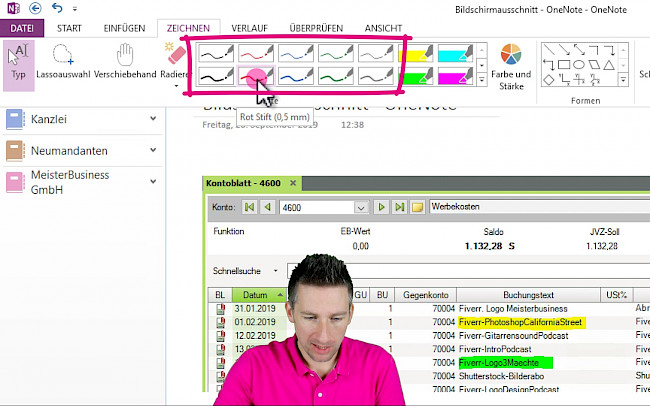This screenshot has height=406, width=650.
Task: Jump to the last Konto
Action: [400, 207]
